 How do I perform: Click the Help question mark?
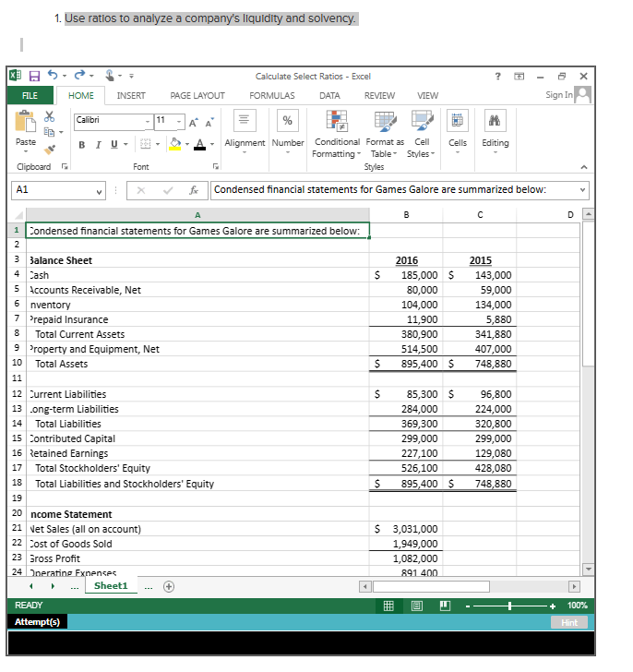tap(497, 76)
